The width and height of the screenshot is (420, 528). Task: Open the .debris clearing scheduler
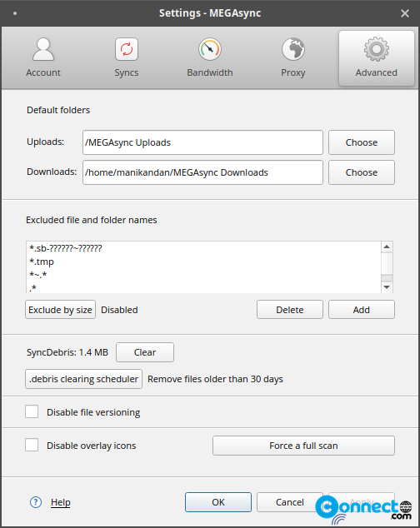click(83, 379)
